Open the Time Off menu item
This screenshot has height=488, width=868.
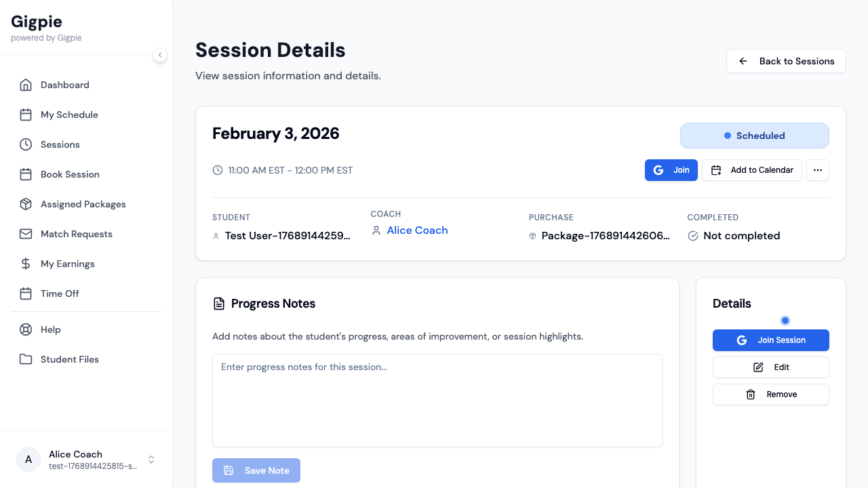coord(60,293)
